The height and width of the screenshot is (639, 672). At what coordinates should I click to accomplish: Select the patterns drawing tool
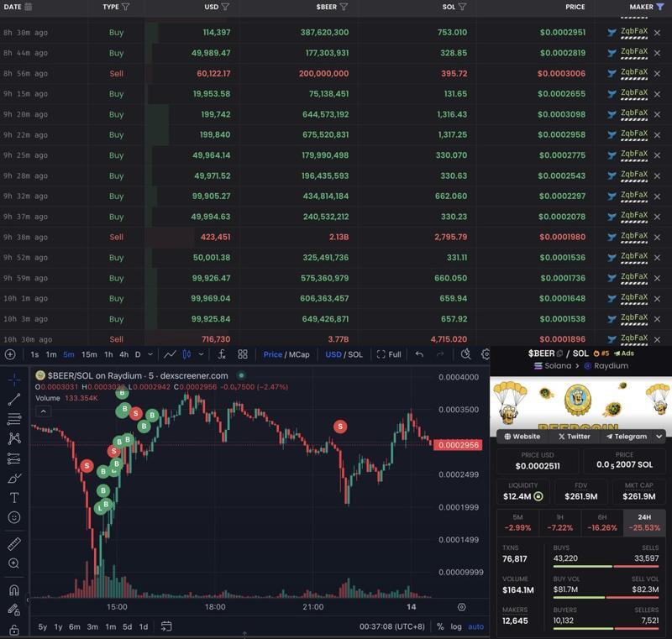[x=14, y=438]
